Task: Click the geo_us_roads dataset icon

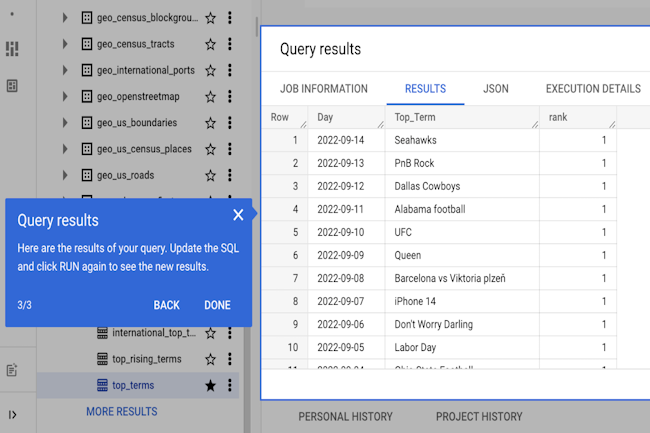Action: tap(86, 175)
